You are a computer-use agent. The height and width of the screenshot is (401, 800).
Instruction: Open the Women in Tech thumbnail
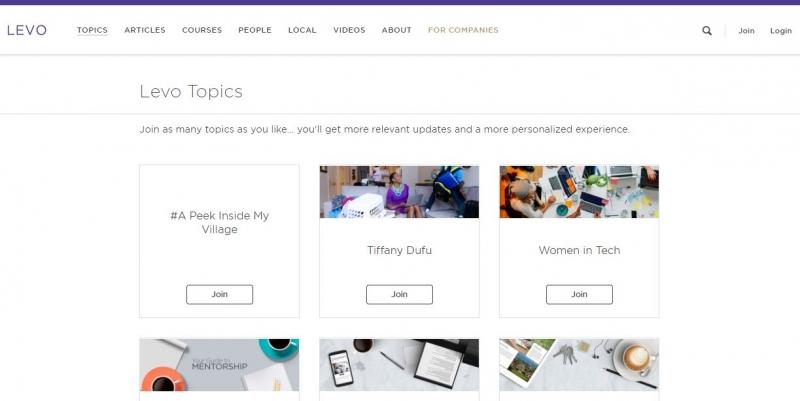[x=579, y=192]
